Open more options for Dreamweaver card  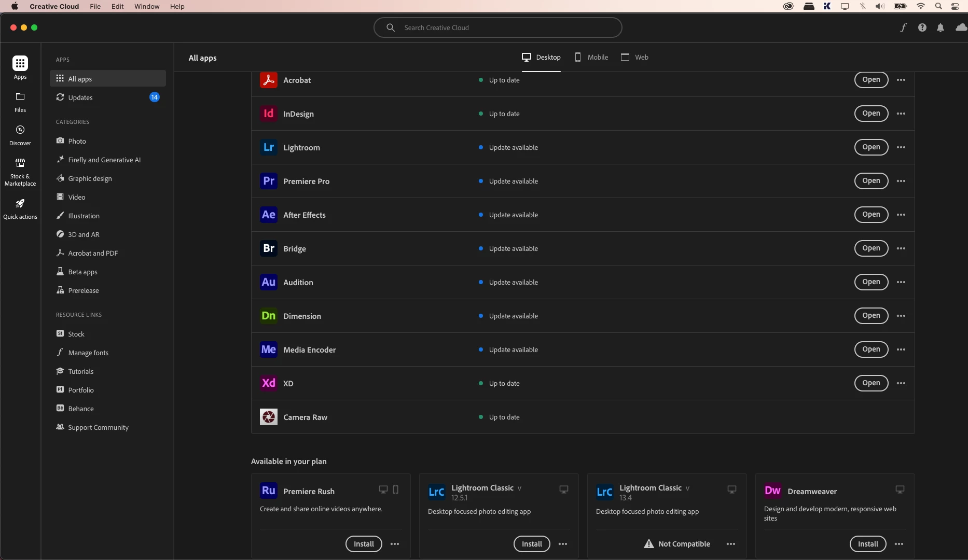899,544
